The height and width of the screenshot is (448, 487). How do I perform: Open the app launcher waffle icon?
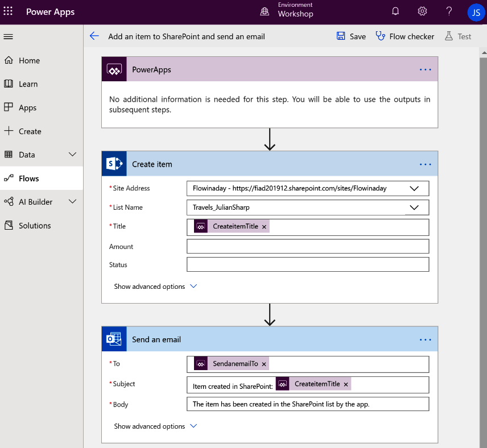tap(8, 11)
